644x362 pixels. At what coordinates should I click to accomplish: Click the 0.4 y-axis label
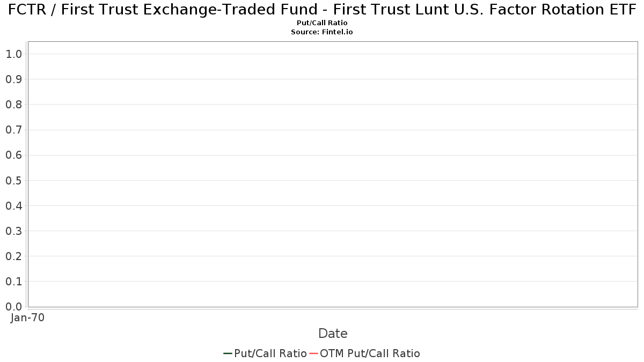tap(13, 206)
